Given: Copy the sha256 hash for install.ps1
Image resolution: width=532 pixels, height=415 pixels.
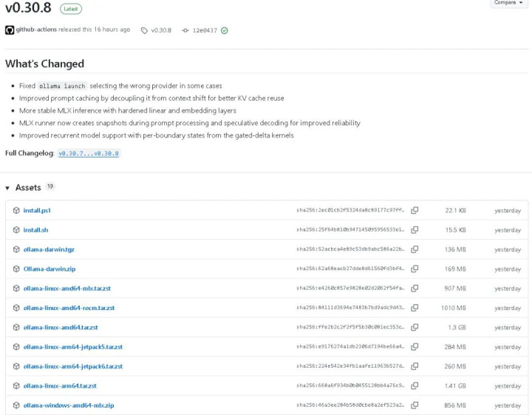Looking at the screenshot, I should coord(415,211).
